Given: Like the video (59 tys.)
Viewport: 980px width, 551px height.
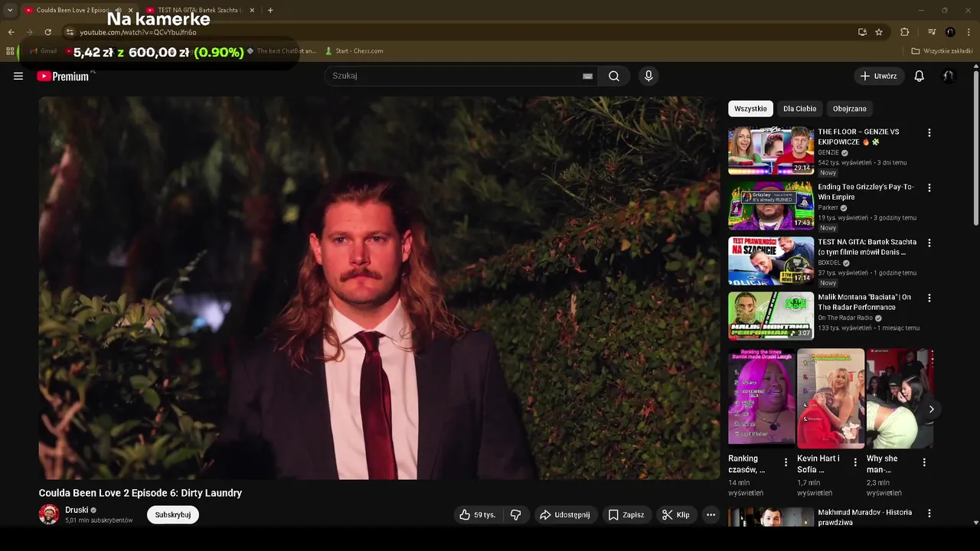Looking at the screenshot, I should pos(477,515).
